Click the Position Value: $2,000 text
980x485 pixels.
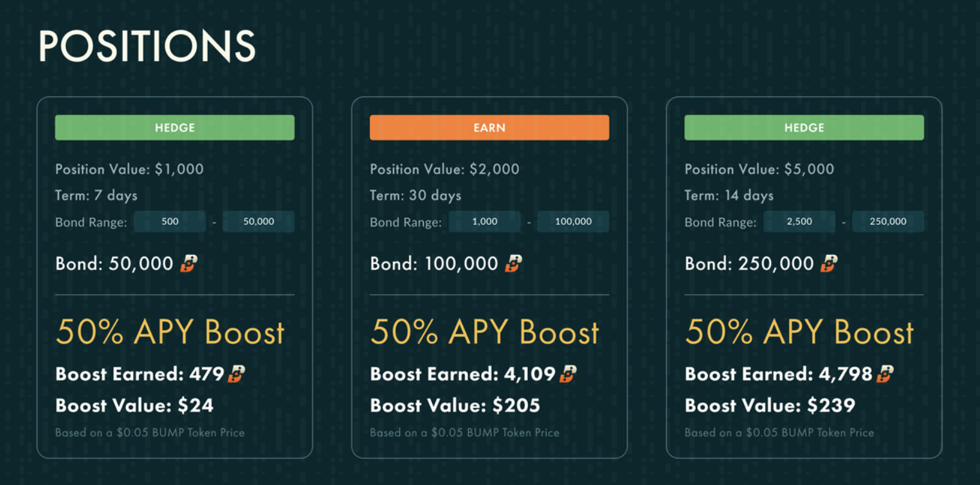pyautogui.click(x=444, y=170)
